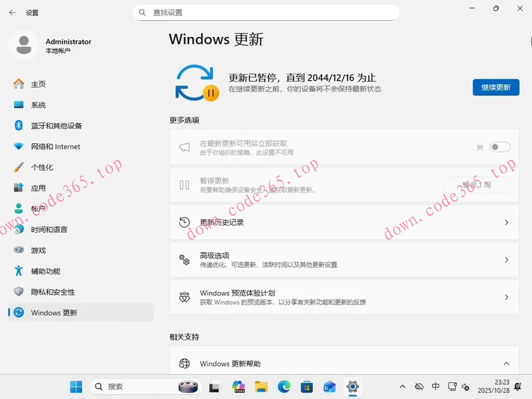Image resolution: width=532 pixels, height=399 pixels.
Task: Open the Windows Start button
Action: click(x=76, y=386)
